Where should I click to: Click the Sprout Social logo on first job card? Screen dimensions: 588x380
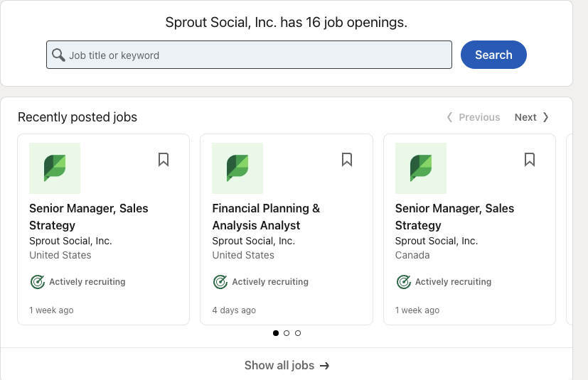(x=55, y=168)
